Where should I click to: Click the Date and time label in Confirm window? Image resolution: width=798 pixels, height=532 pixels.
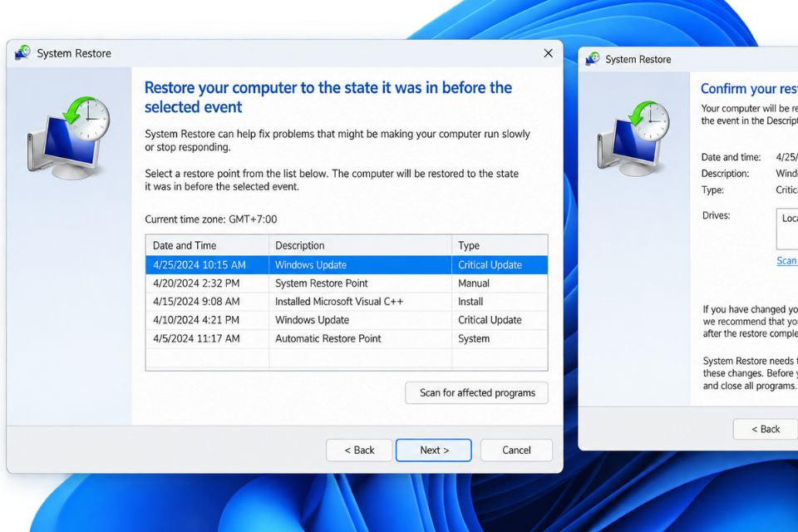coord(731,157)
